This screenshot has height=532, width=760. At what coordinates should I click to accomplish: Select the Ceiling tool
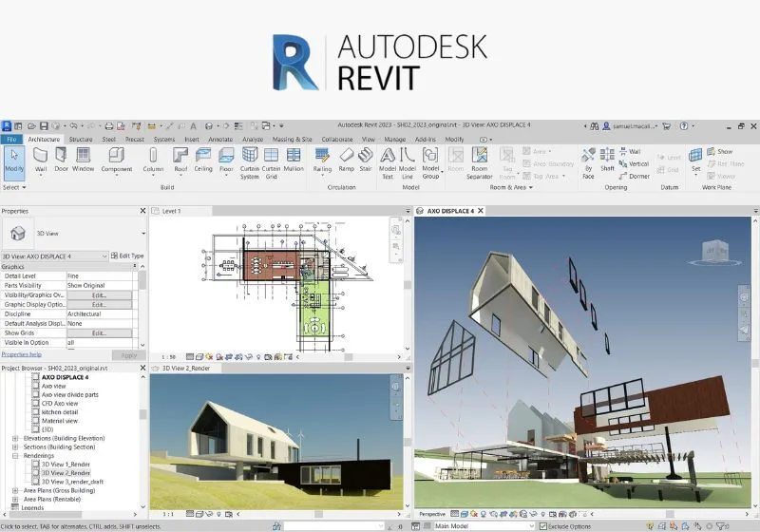coord(203,161)
